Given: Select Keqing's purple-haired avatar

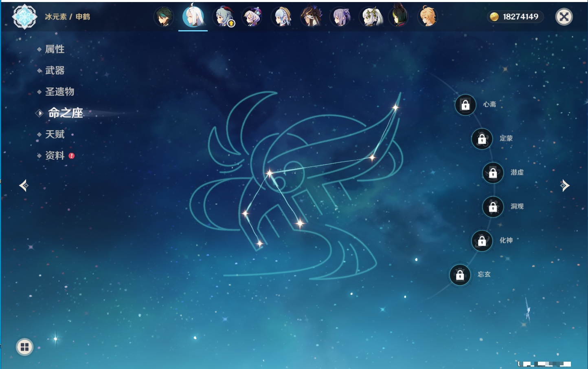Looking at the screenshot, I should pos(340,17).
